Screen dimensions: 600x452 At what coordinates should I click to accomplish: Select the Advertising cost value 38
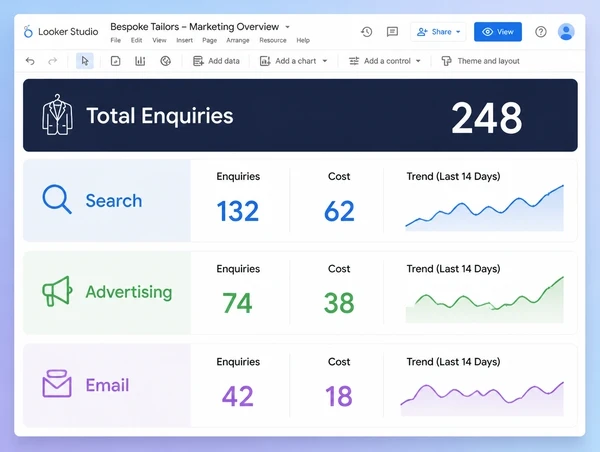coord(339,303)
